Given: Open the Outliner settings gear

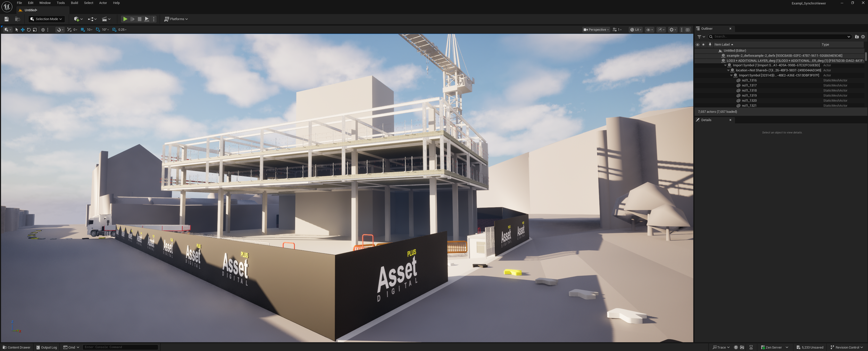Looking at the screenshot, I should point(863,37).
